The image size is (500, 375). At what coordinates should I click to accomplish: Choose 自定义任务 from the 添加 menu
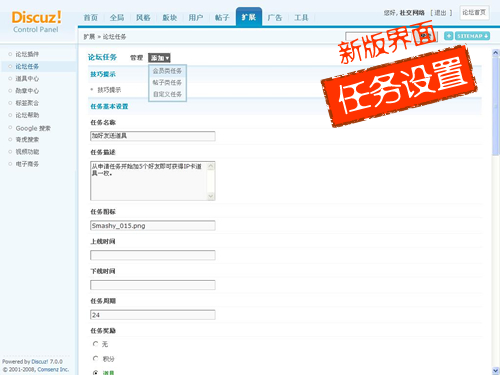click(x=167, y=94)
